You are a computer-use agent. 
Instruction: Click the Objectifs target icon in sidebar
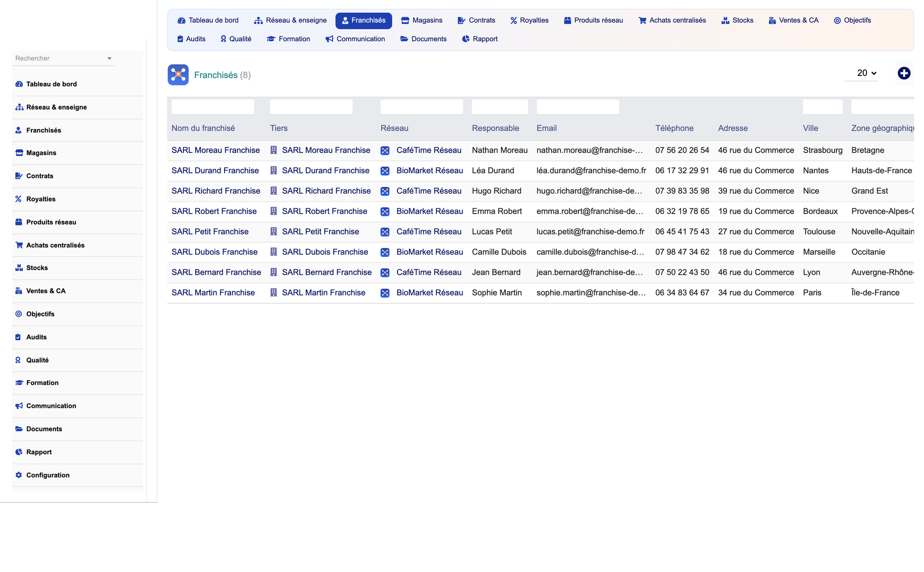(19, 314)
